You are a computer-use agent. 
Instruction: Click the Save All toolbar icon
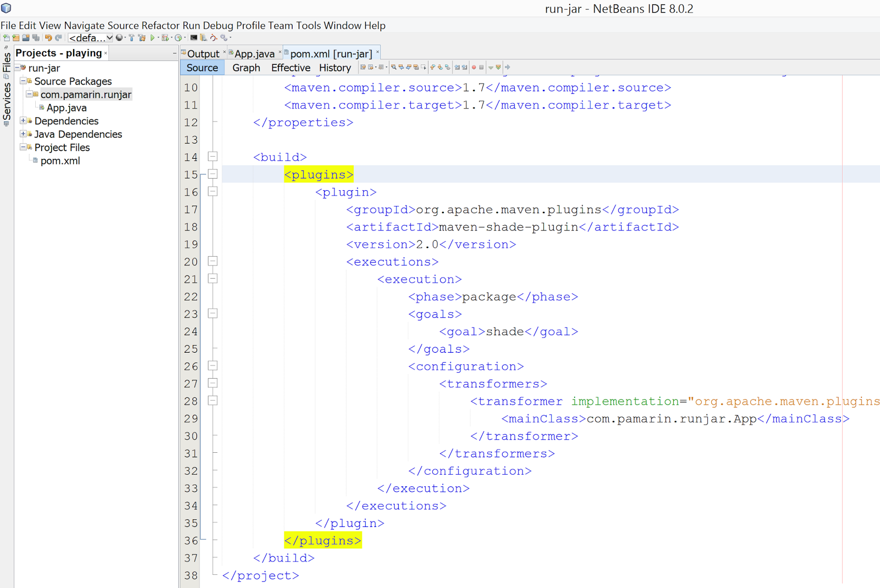(x=36, y=38)
